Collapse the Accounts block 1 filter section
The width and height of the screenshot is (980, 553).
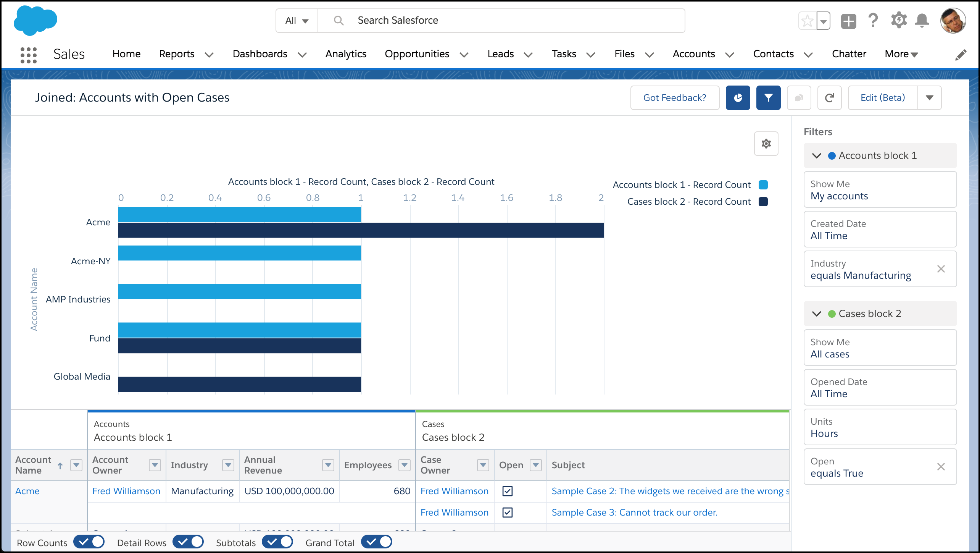(x=816, y=156)
